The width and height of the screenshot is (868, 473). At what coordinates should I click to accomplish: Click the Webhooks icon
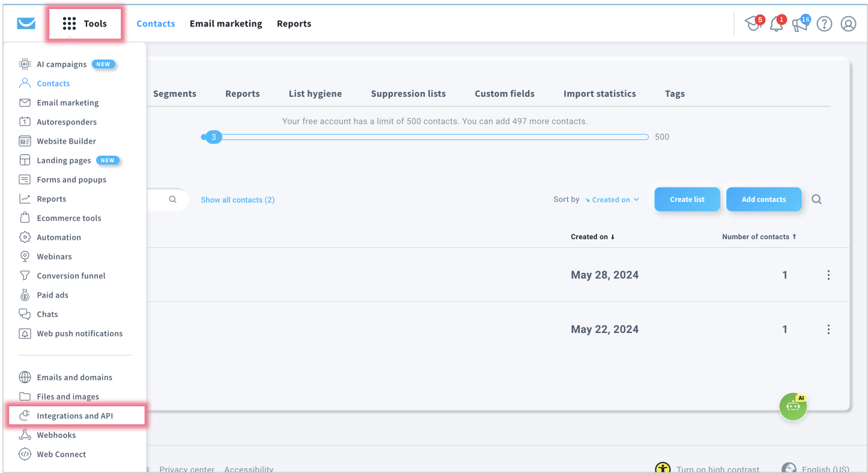(25, 435)
